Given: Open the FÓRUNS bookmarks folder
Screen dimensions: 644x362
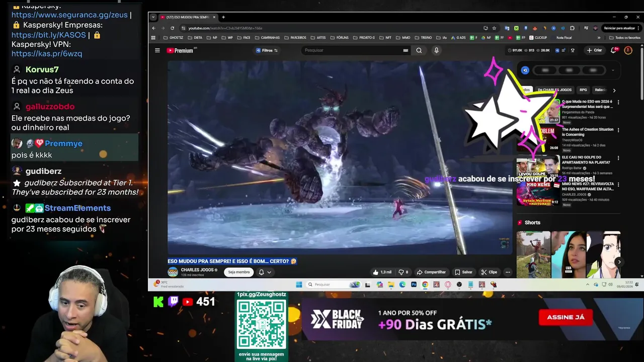Looking at the screenshot, I should (x=340, y=38).
